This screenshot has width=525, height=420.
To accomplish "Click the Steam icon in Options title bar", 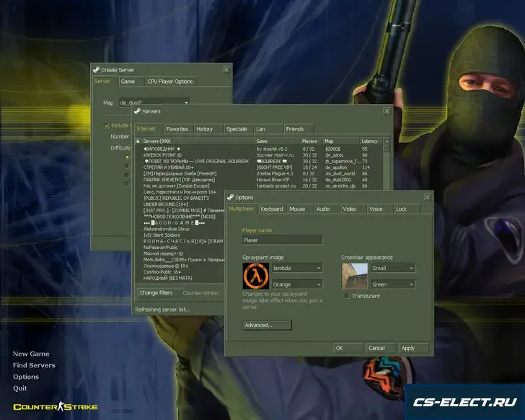I will 230,197.
